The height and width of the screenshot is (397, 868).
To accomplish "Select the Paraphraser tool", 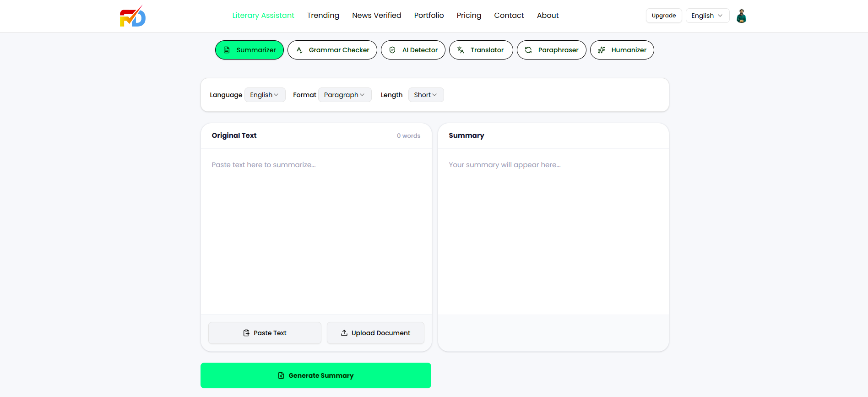I will coord(551,50).
